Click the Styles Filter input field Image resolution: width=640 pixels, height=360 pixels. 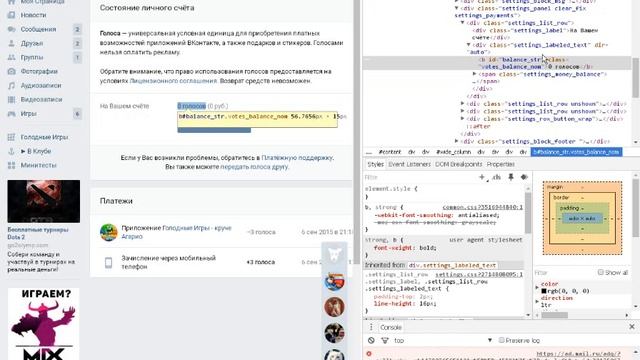pyautogui.click(x=420, y=177)
